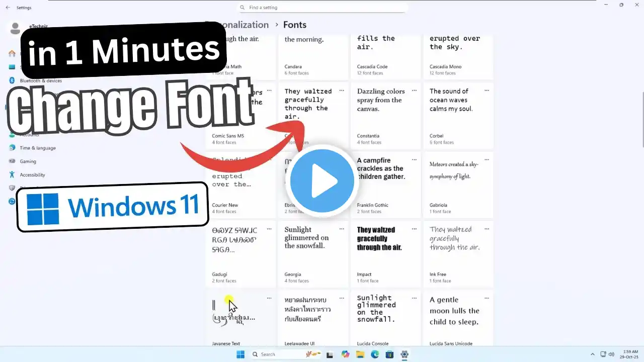Click the Time & language globe icon
This screenshot has height=362, width=644.
click(x=12, y=148)
